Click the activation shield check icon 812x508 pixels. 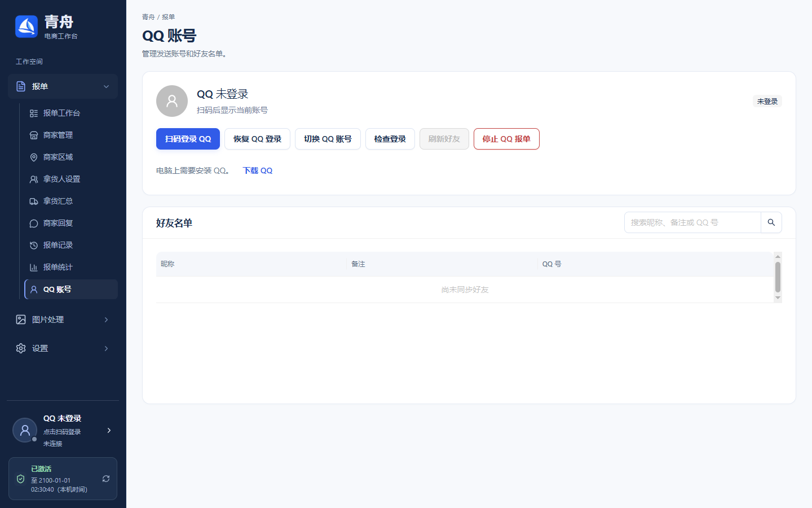click(x=21, y=479)
